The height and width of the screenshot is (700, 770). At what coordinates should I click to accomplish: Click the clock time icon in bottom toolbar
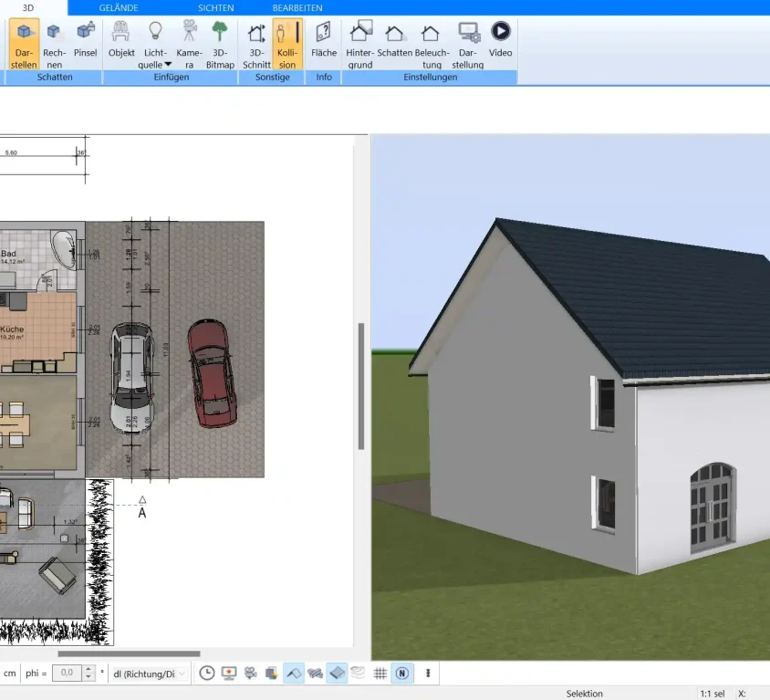point(207,673)
